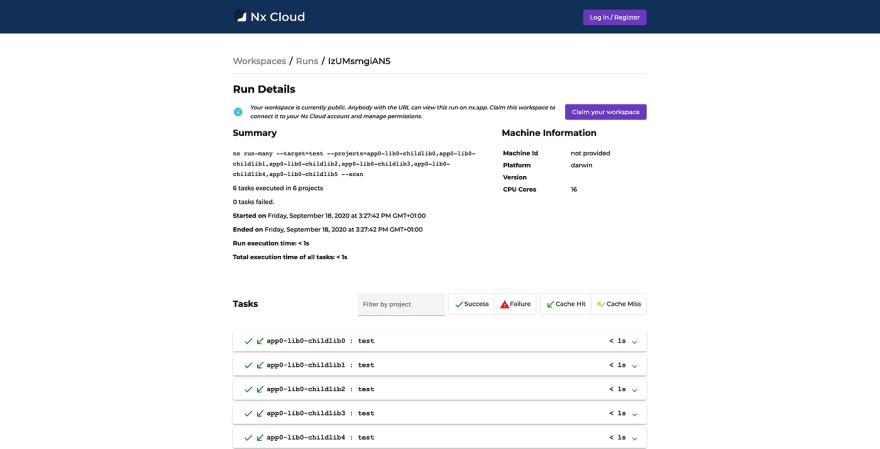
Task: Click cache hit arrow on app0-lib0-childlib4 row
Action: pyautogui.click(x=260, y=438)
